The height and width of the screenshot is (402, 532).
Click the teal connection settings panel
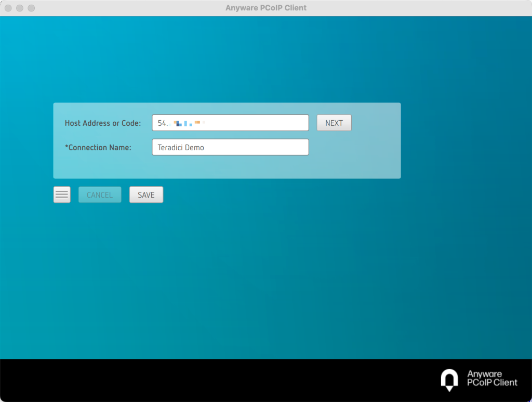click(x=227, y=166)
